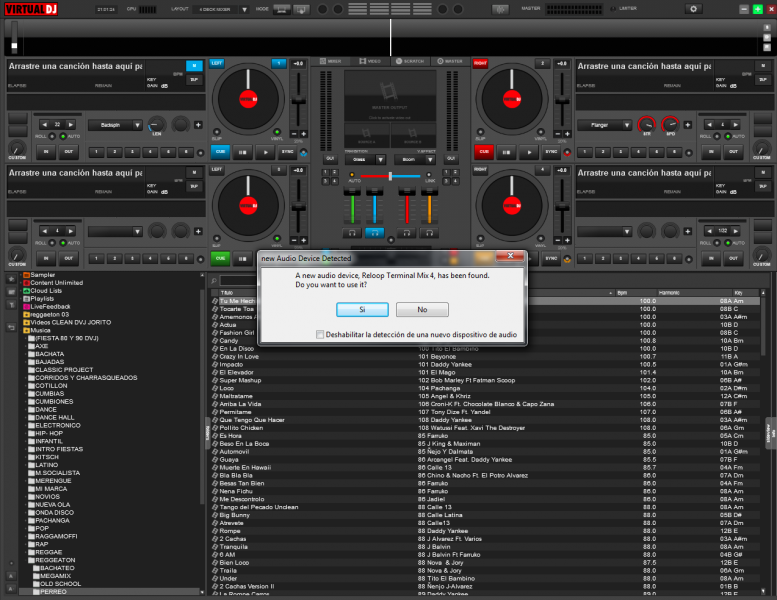Select song Crazy In Love

[x=239, y=357]
